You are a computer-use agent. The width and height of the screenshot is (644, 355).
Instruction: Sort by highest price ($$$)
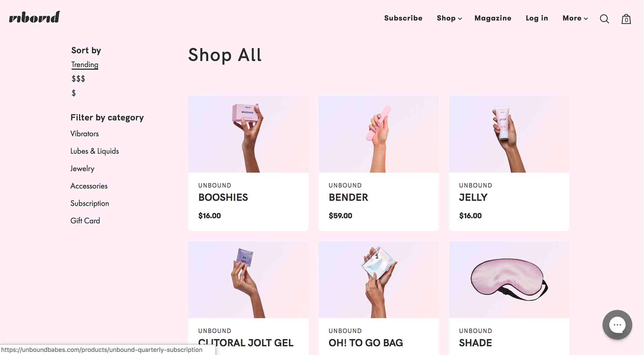tap(78, 79)
